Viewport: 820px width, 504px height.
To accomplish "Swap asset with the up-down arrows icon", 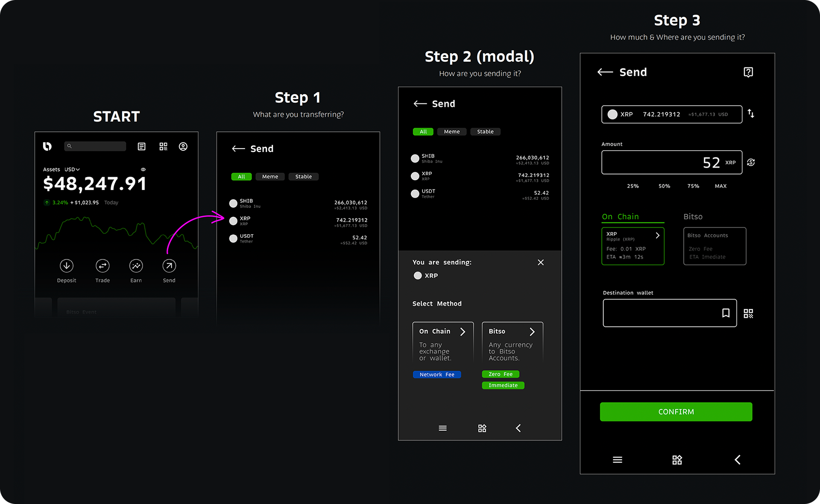I will (751, 114).
